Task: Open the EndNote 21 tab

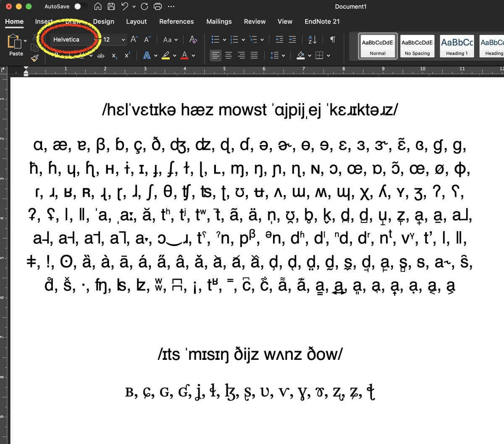Action: [322, 21]
